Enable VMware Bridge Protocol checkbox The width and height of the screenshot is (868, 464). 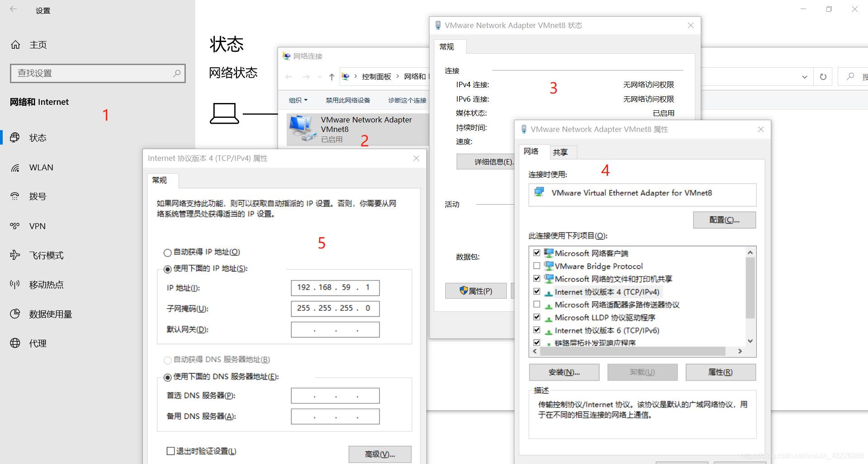coord(537,266)
